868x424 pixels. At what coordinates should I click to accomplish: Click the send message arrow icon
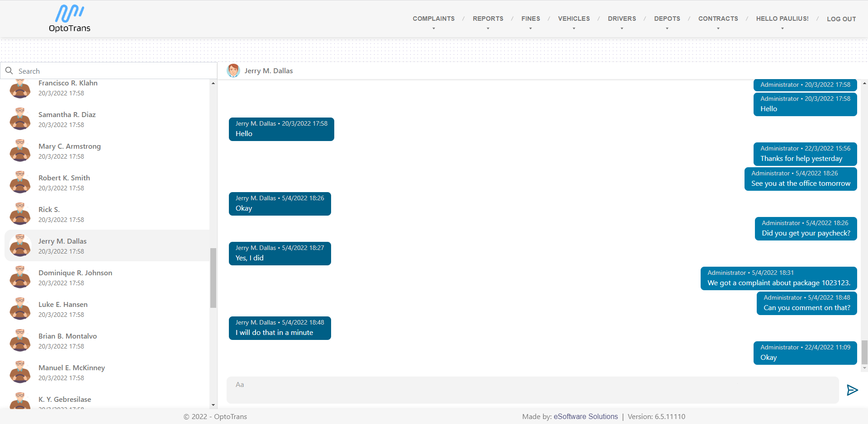(x=852, y=390)
